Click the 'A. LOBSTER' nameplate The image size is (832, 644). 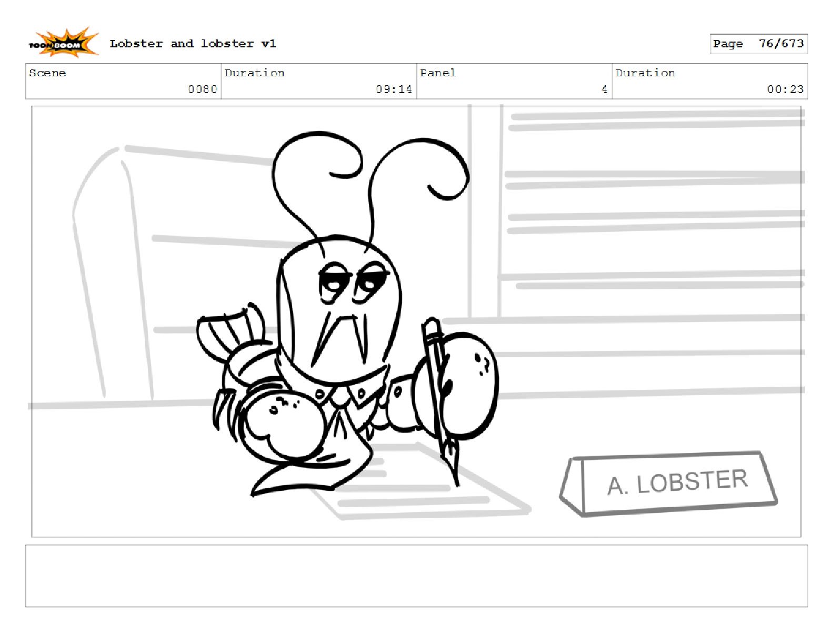[668, 484]
